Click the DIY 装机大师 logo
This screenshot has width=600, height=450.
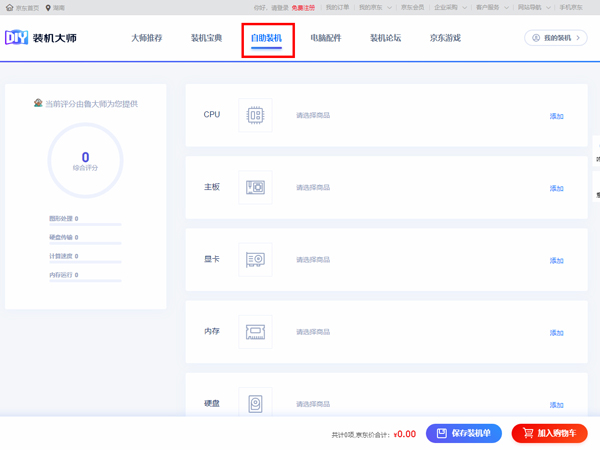point(41,38)
